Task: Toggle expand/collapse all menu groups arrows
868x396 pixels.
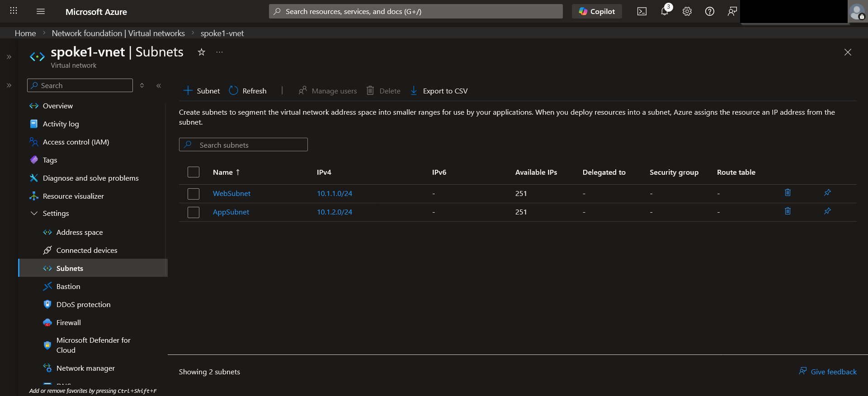Action: pyautogui.click(x=142, y=85)
